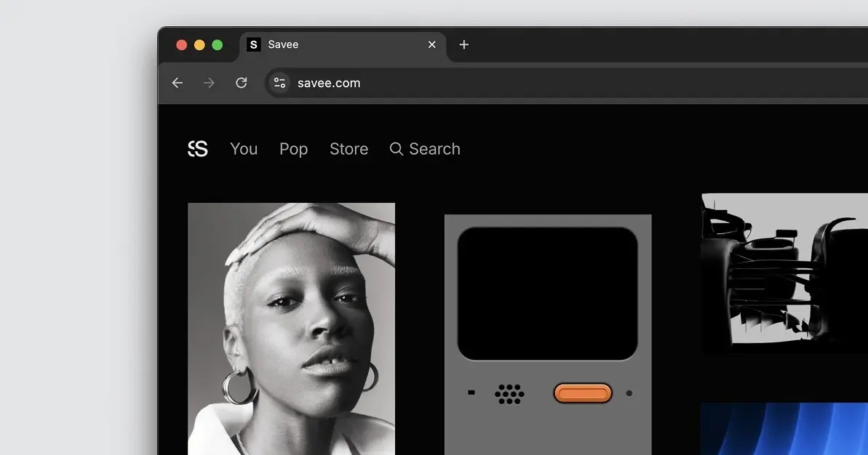Viewport: 868px width, 455px height.
Task: Click the Savee logo in the navigation
Action: 198,149
